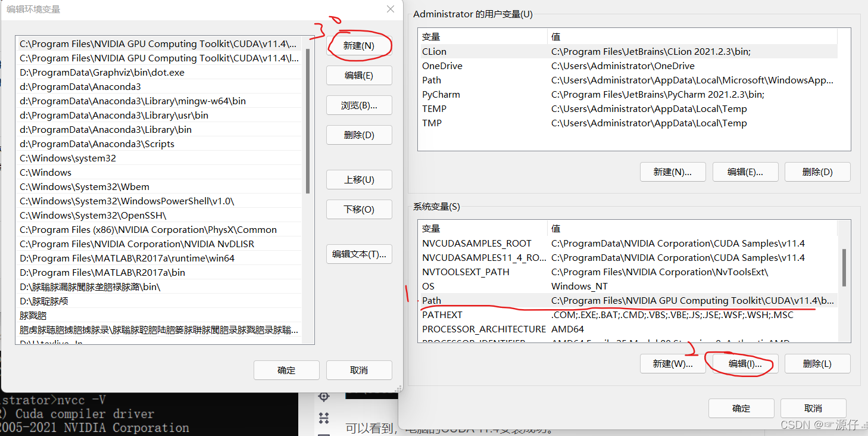Viewport: 868px width, 436px height.
Task: Select the NVIDIA NvDLISR entry
Action: coord(160,244)
